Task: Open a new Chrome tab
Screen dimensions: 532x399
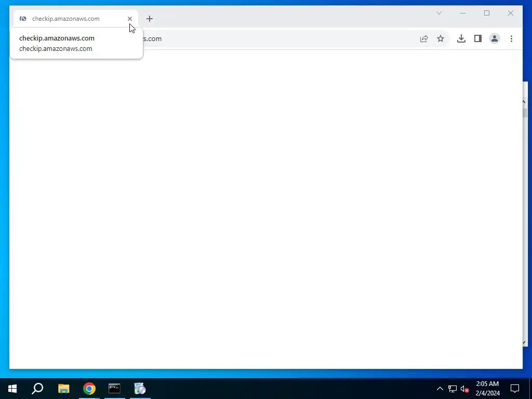Action: pyautogui.click(x=150, y=19)
